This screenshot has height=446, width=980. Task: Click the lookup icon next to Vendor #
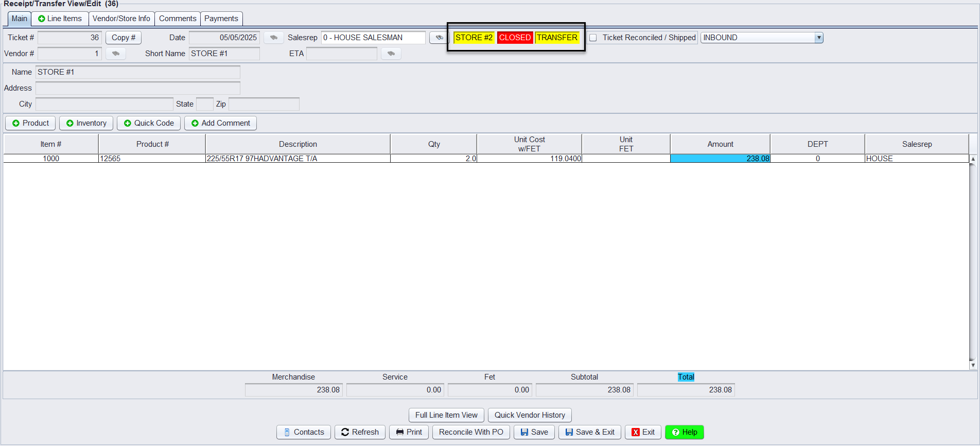(115, 54)
